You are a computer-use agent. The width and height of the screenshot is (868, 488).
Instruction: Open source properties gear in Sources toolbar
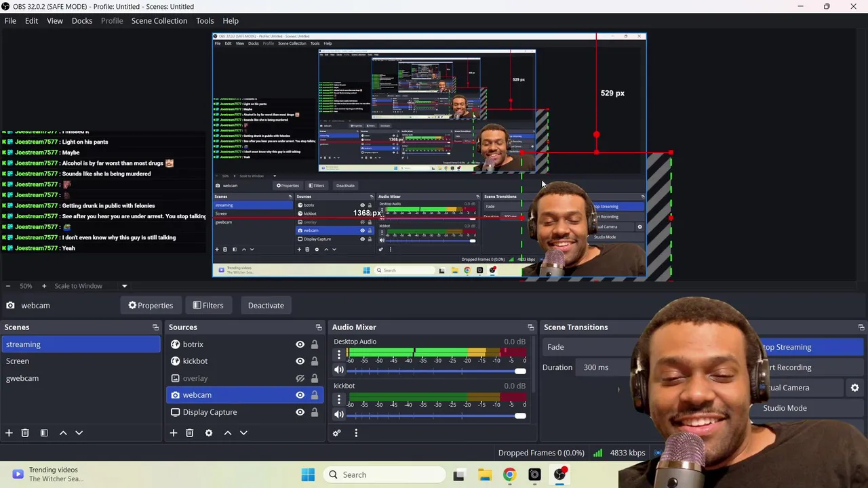click(209, 432)
